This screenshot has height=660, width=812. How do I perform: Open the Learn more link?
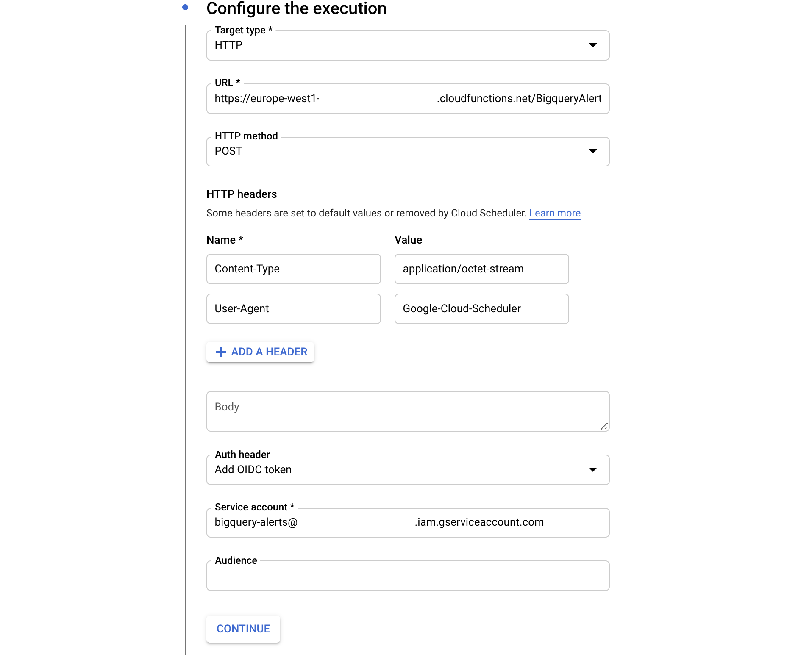coord(554,213)
